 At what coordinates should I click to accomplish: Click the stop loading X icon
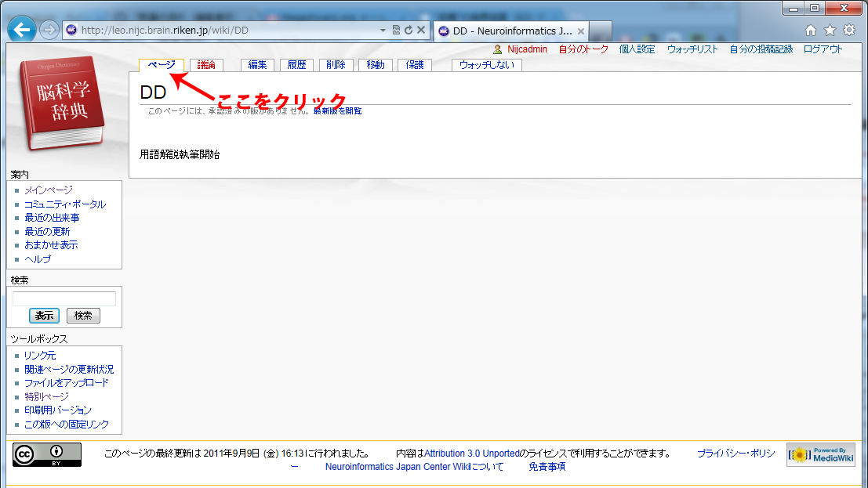coord(421,31)
